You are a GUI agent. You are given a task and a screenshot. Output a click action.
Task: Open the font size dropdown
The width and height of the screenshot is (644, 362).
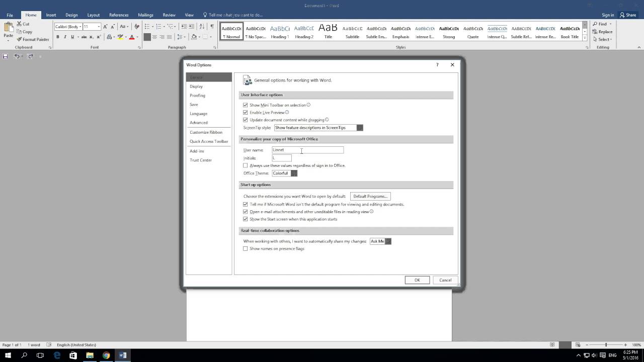99,27
